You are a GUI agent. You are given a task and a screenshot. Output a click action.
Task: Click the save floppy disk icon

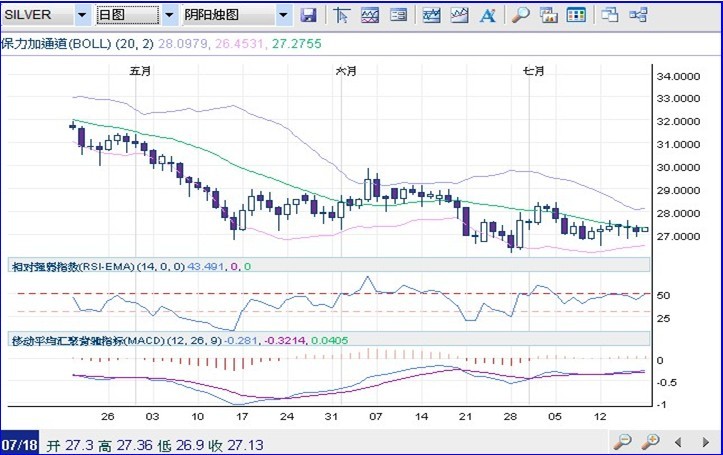pyautogui.click(x=309, y=15)
